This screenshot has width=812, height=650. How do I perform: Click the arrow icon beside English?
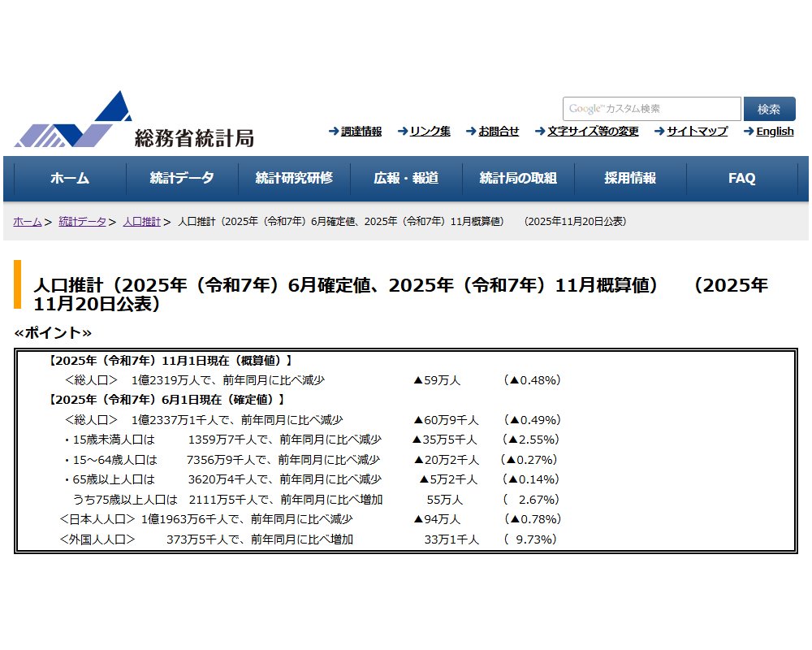(x=749, y=132)
